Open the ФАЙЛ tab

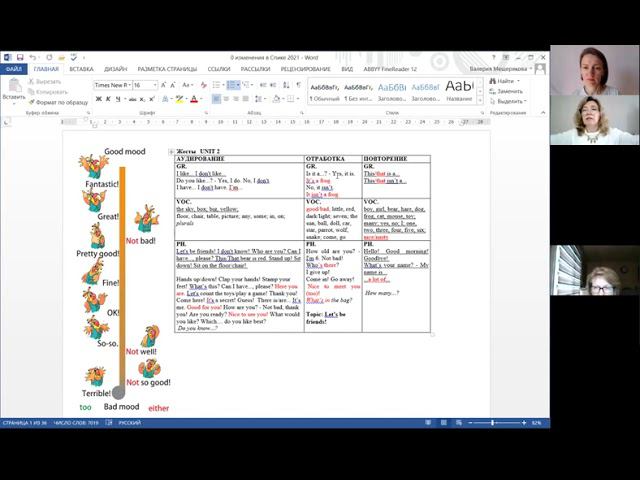[x=13, y=69]
